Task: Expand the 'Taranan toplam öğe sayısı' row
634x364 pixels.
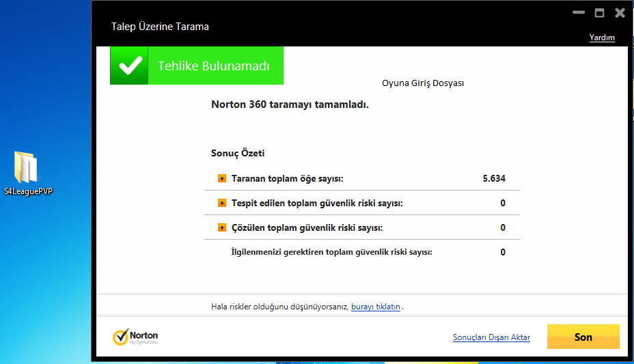Action: (222, 178)
